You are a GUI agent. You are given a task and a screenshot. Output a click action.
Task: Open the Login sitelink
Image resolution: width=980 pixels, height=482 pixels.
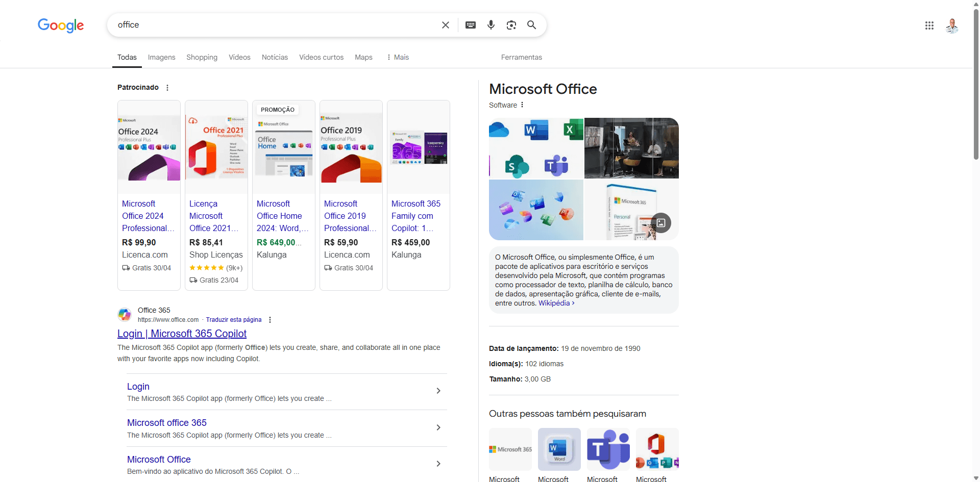(x=138, y=387)
